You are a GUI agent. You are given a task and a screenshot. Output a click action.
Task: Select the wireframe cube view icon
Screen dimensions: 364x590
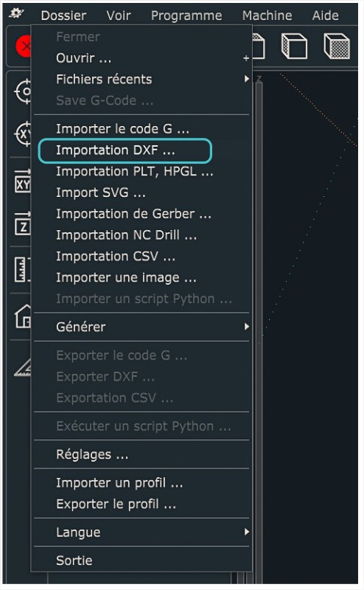[294, 46]
